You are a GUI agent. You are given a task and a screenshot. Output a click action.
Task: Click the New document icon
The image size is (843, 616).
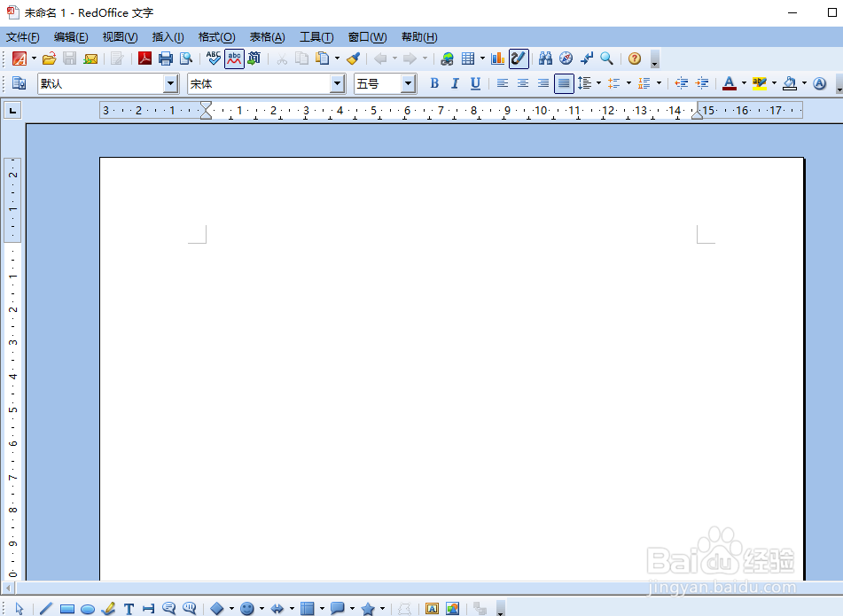coord(20,58)
